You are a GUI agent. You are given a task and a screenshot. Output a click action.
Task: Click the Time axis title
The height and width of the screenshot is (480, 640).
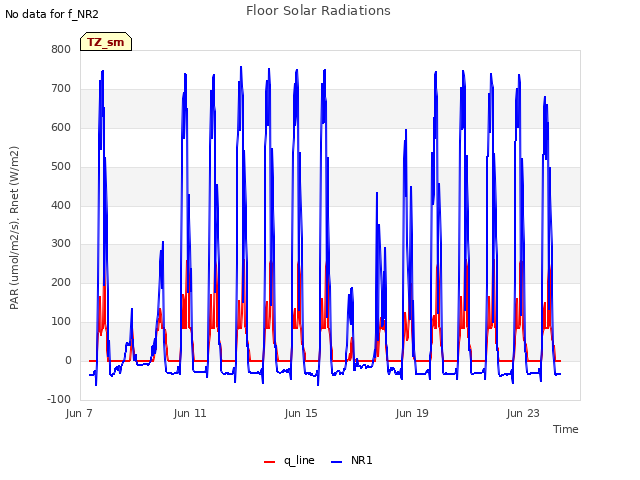[x=566, y=429]
